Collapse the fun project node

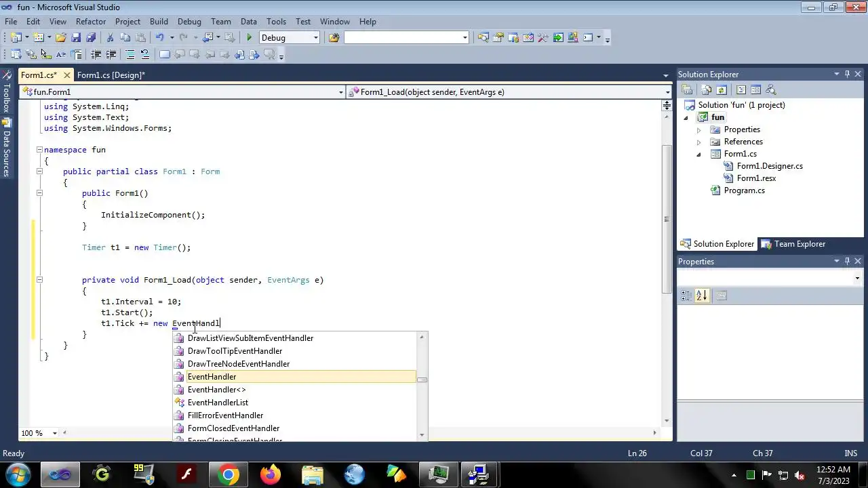coord(686,117)
